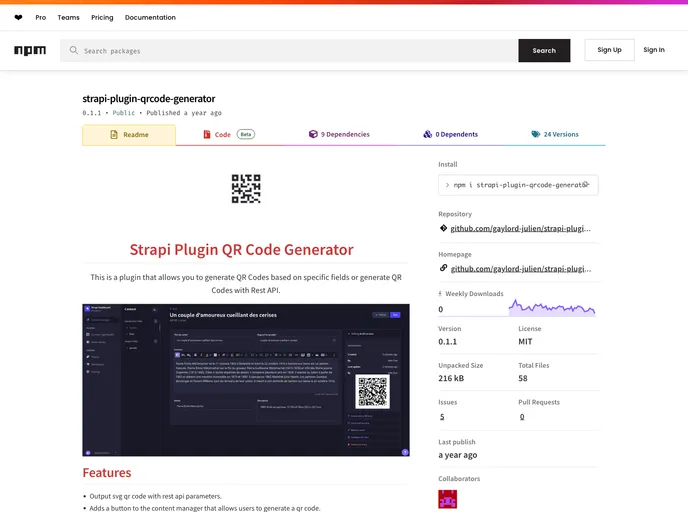Click the Collaborators label
688x512 pixels.
(459, 479)
